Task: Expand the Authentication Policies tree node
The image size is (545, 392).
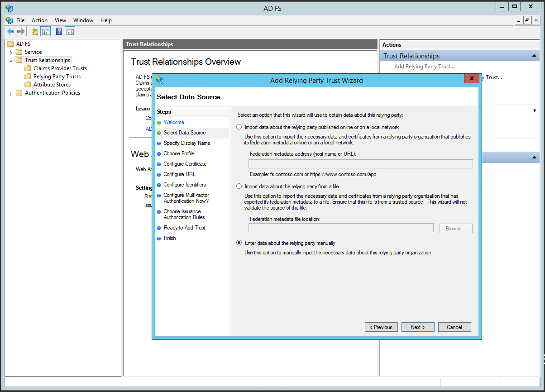Action: [11, 93]
